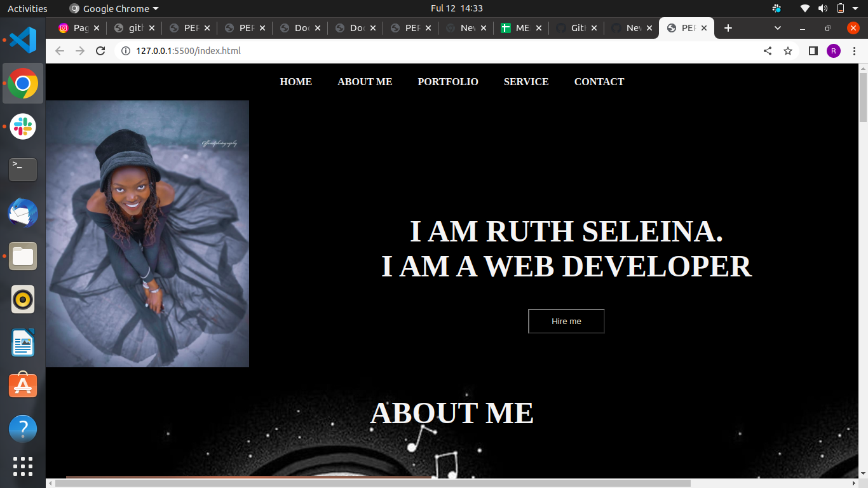Open the Files manager dock icon
Image resolution: width=868 pixels, height=488 pixels.
pyautogui.click(x=23, y=256)
